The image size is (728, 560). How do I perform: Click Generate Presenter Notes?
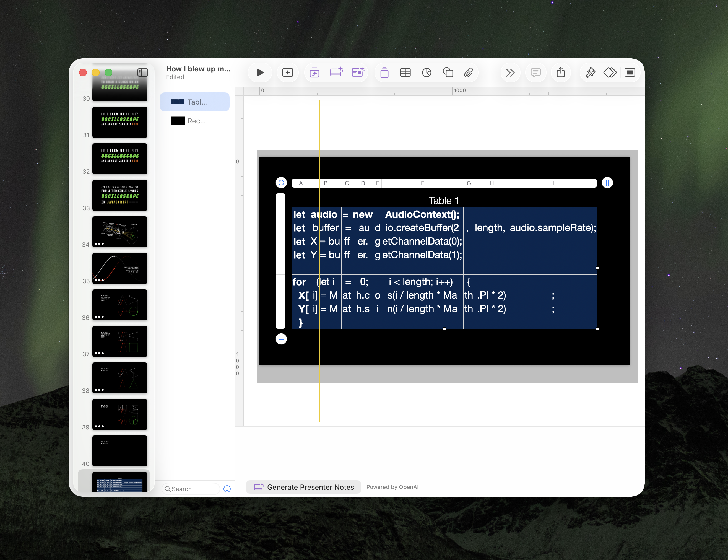click(x=303, y=487)
